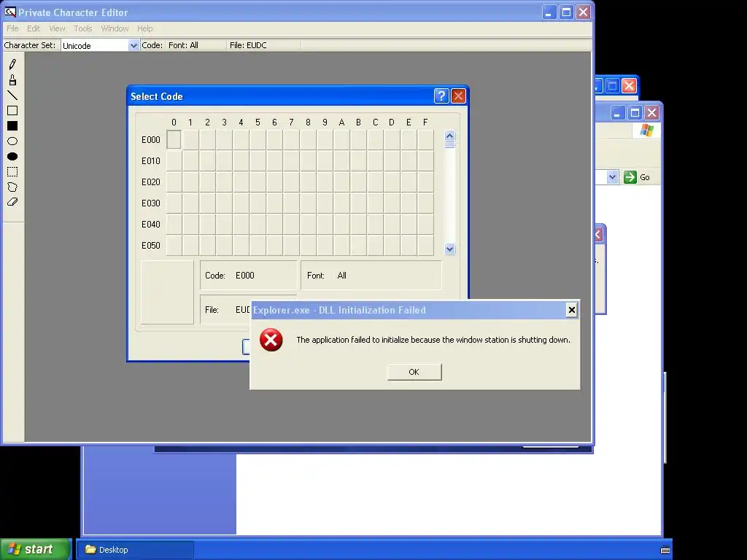Select the Filled Rectangle tool
747x560 pixels.
(x=12, y=125)
